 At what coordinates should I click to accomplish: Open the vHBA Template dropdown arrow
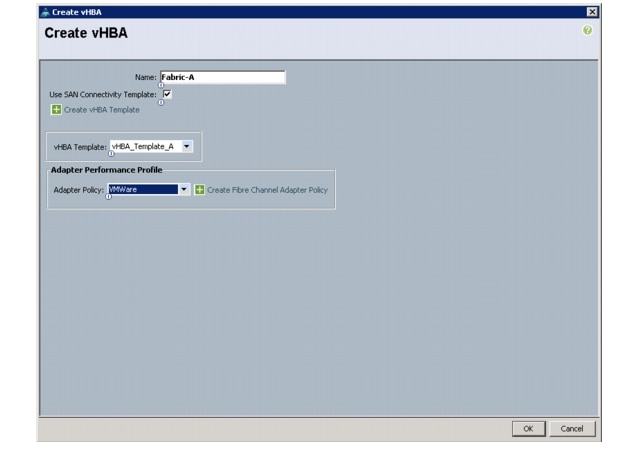click(187, 146)
